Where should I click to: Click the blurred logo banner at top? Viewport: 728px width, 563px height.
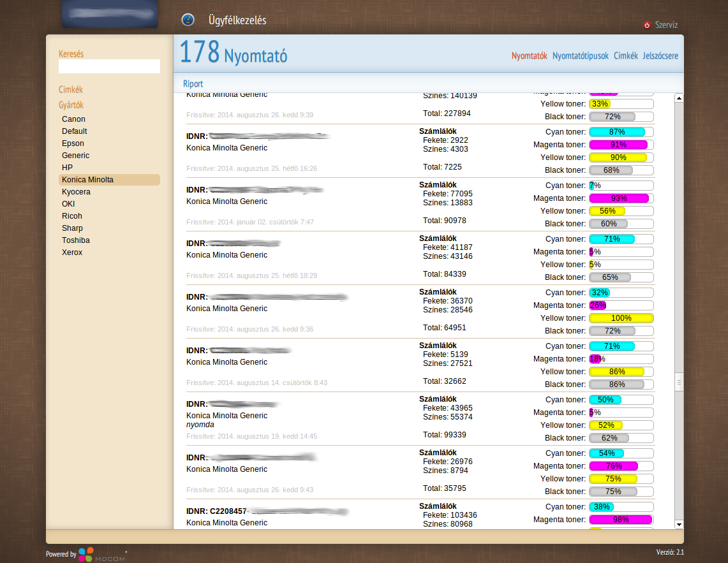click(x=110, y=13)
